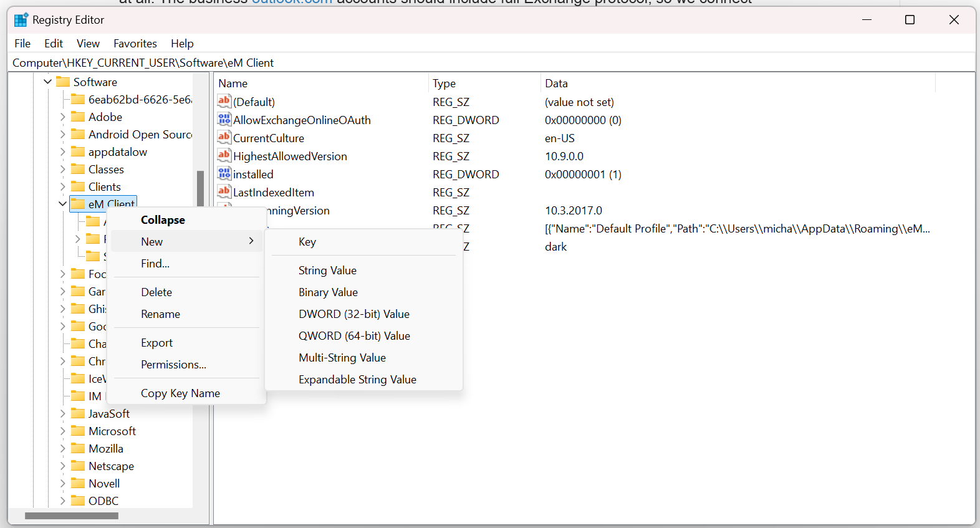Click the registry path address bar
980x528 pixels.
point(491,62)
